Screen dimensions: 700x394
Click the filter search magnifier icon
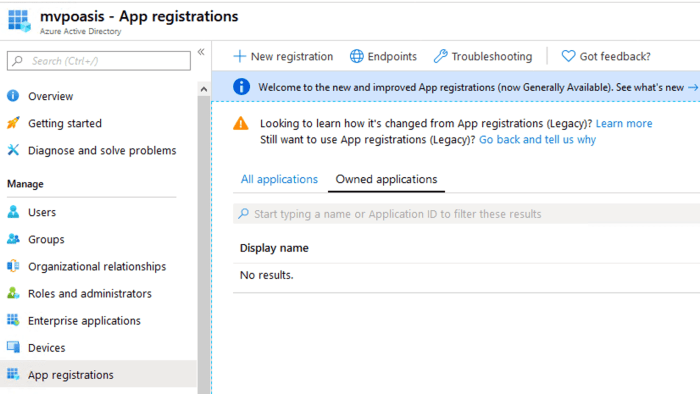click(x=243, y=214)
